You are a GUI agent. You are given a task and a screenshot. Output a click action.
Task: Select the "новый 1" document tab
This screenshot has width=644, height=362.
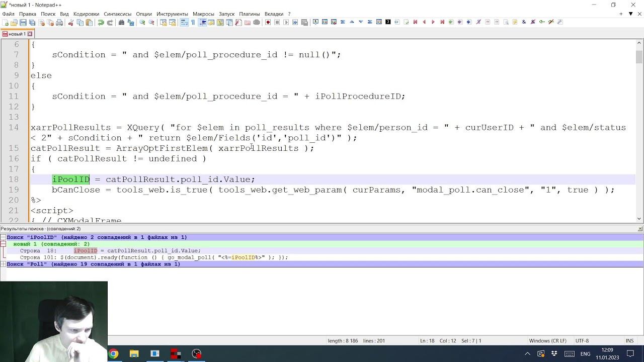pos(17,34)
